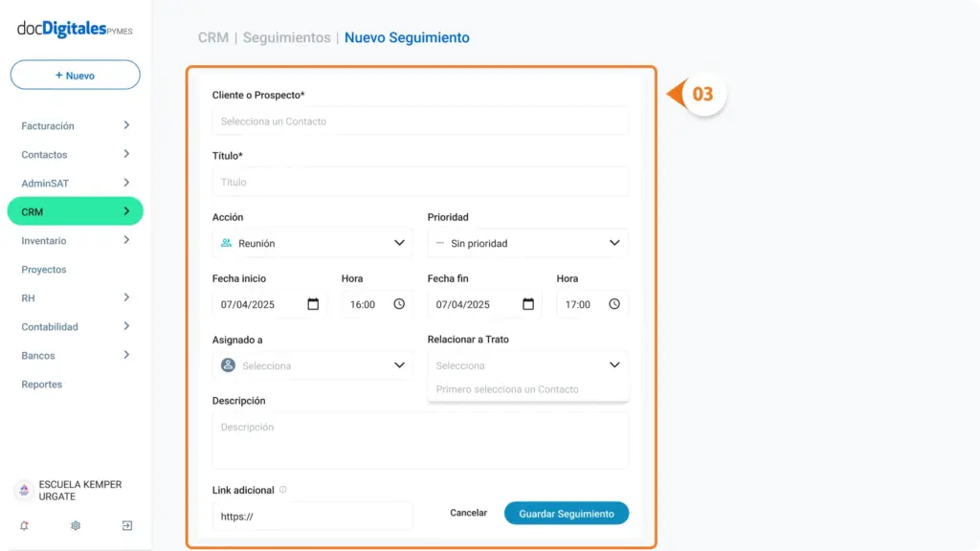Image resolution: width=980 pixels, height=551 pixels.
Task: Click the Guardar Seguimiento button
Action: tap(567, 514)
